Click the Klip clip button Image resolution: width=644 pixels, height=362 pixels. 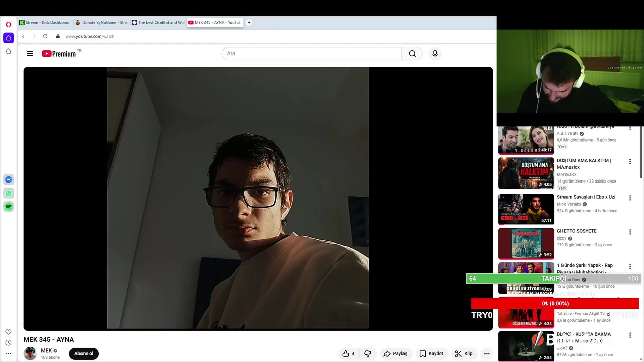464,354
